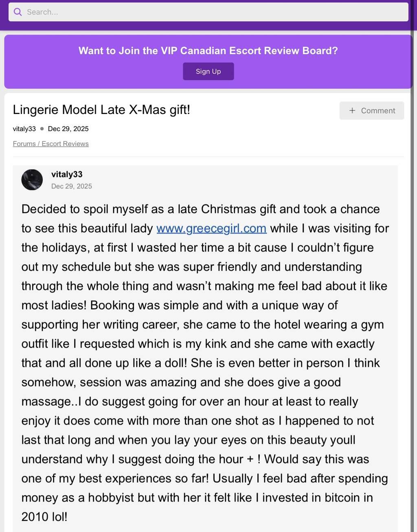Open the Escort Reviews breadcrumb link
Image resolution: width=417 pixels, height=532 pixels.
click(x=65, y=144)
